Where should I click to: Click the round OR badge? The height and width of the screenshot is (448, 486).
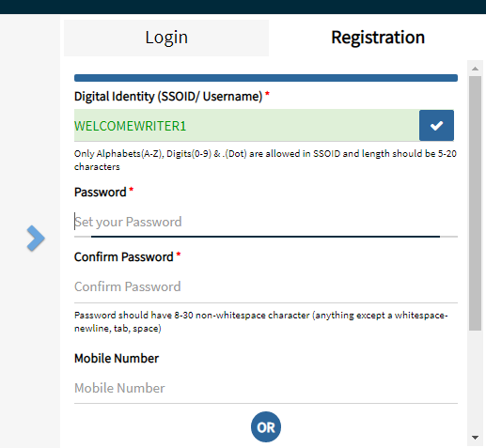pos(266,426)
